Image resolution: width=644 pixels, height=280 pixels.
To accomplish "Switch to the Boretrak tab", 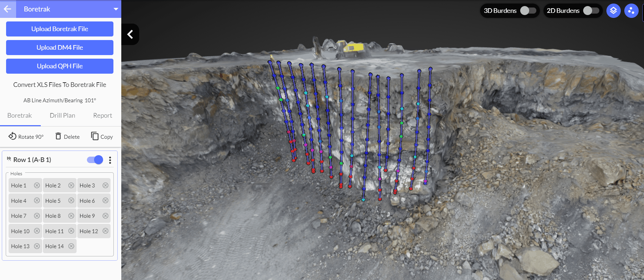I will (x=20, y=116).
